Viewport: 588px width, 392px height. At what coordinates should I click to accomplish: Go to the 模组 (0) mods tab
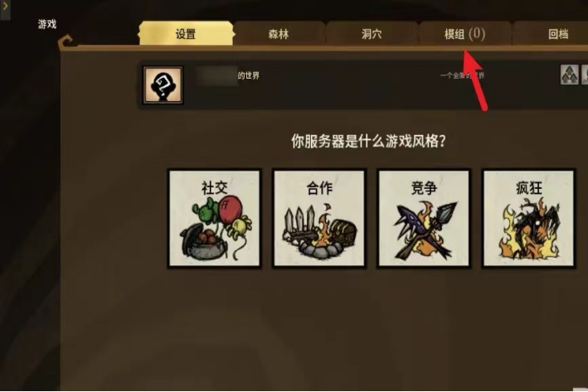[464, 34]
